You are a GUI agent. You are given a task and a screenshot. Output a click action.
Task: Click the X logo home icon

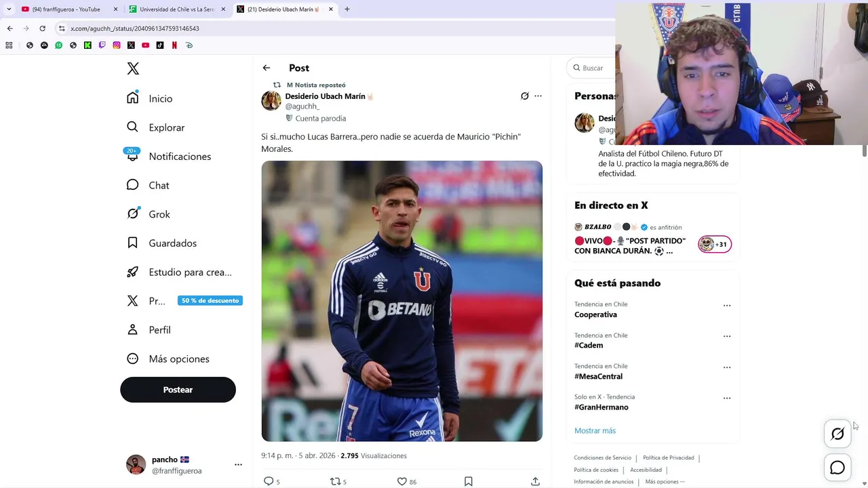(x=133, y=68)
